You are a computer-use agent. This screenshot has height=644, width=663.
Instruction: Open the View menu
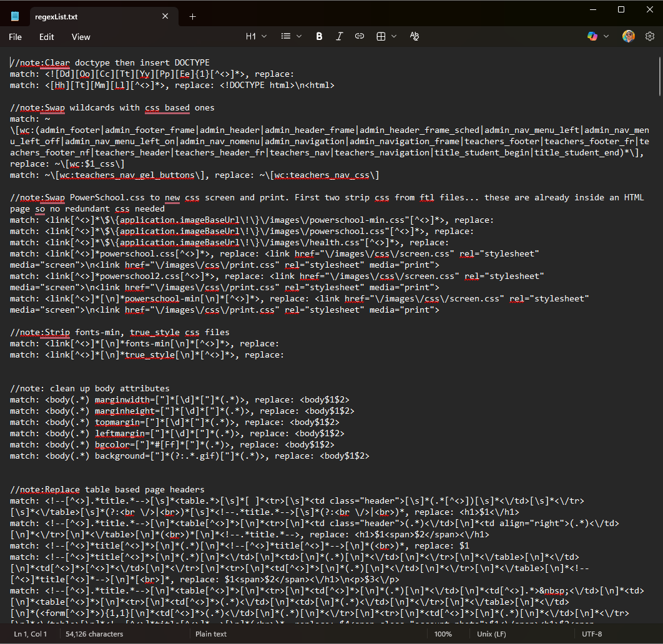pyautogui.click(x=81, y=37)
